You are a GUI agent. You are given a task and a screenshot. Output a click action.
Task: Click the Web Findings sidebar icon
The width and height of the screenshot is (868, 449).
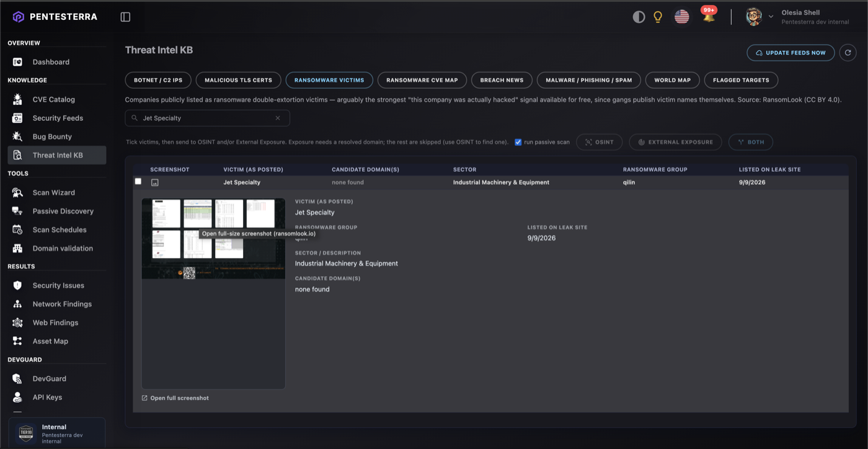pyautogui.click(x=18, y=322)
